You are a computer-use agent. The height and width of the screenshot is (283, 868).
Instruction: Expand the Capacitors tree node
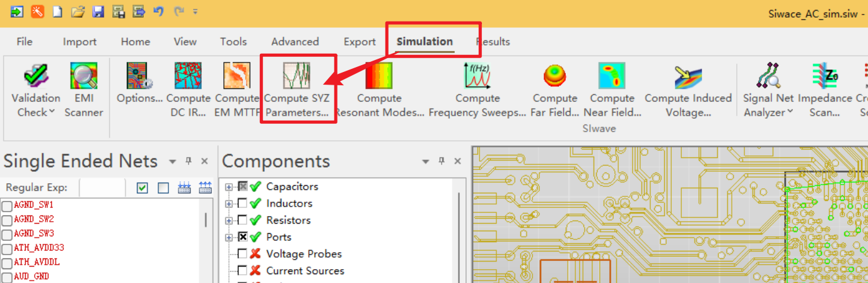tap(229, 187)
